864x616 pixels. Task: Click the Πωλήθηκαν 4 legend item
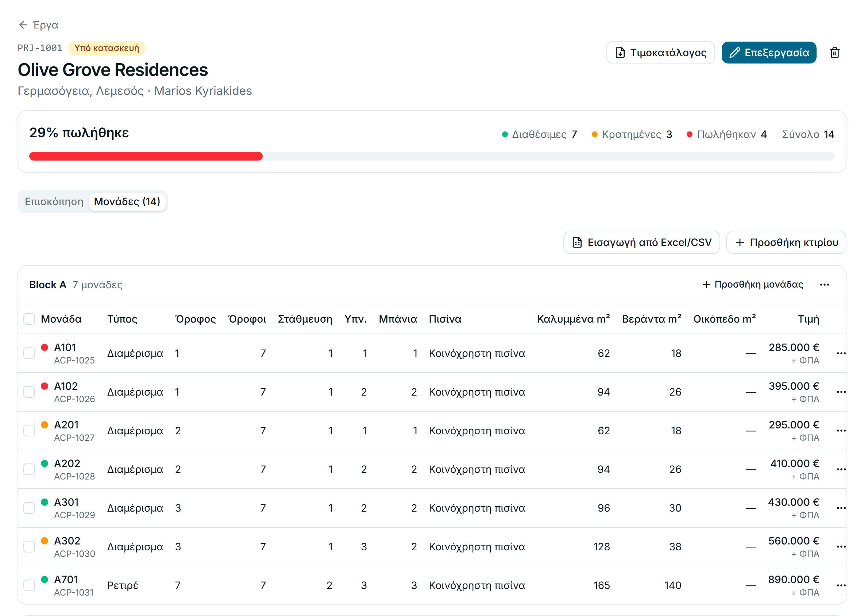[726, 134]
